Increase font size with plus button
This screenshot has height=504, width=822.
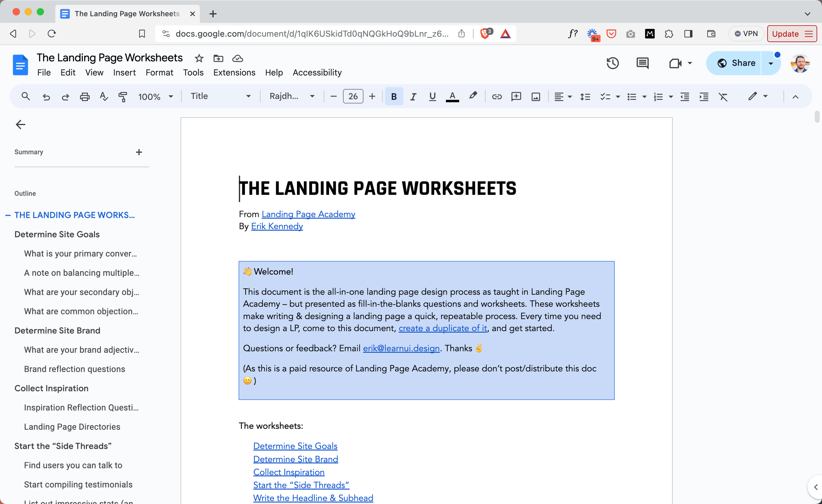coord(372,97)
